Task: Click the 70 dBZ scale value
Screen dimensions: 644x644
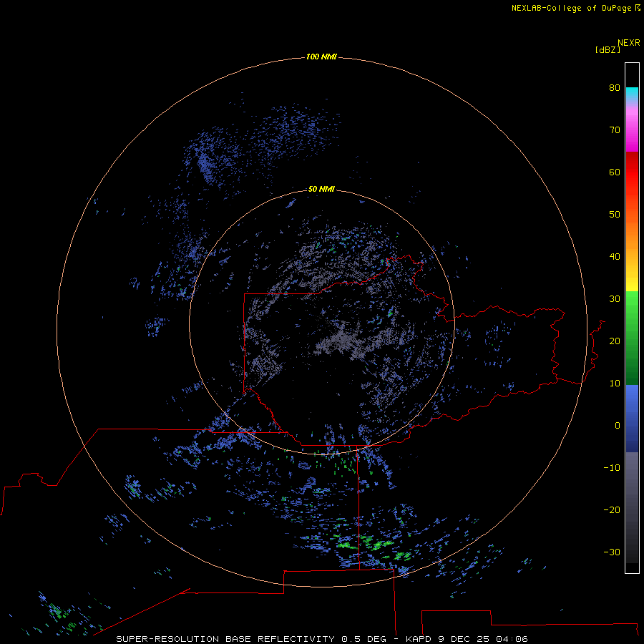Action: tap(615, 130)
